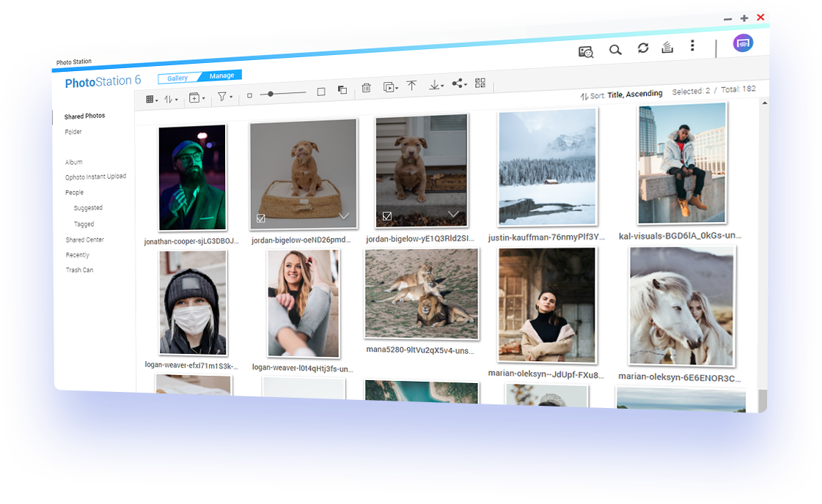
Task: Uncheck the first puppy photo checkbox
Action: coord(261,218)
